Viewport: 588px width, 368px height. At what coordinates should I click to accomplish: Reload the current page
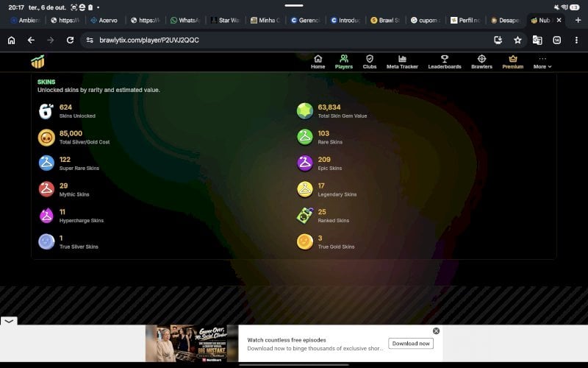click(70, 40)
